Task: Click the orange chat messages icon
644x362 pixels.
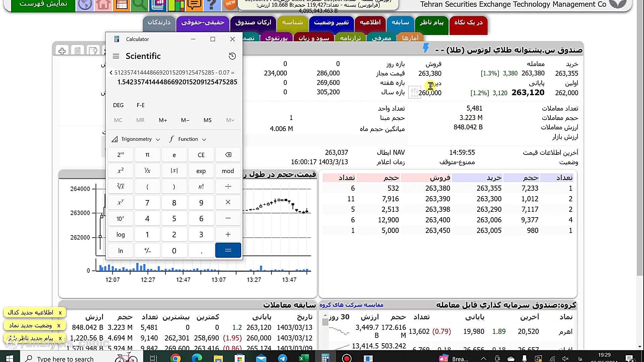Action: 194,5
